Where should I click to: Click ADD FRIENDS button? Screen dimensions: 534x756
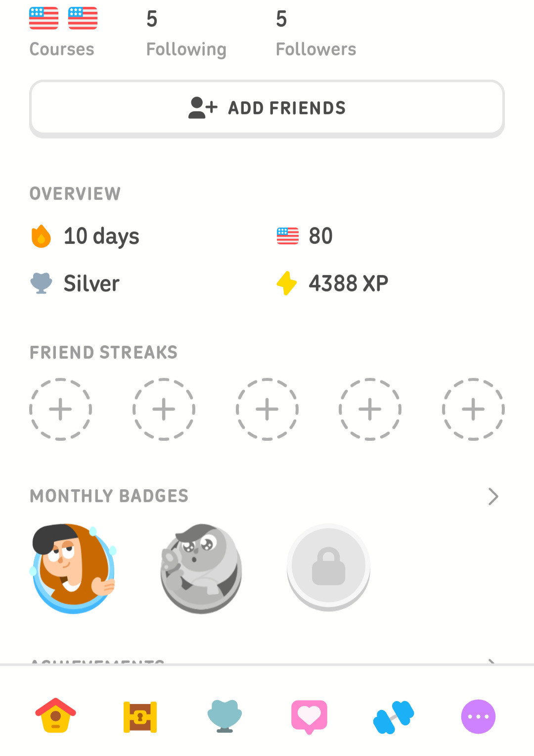(x=267, y=108)
